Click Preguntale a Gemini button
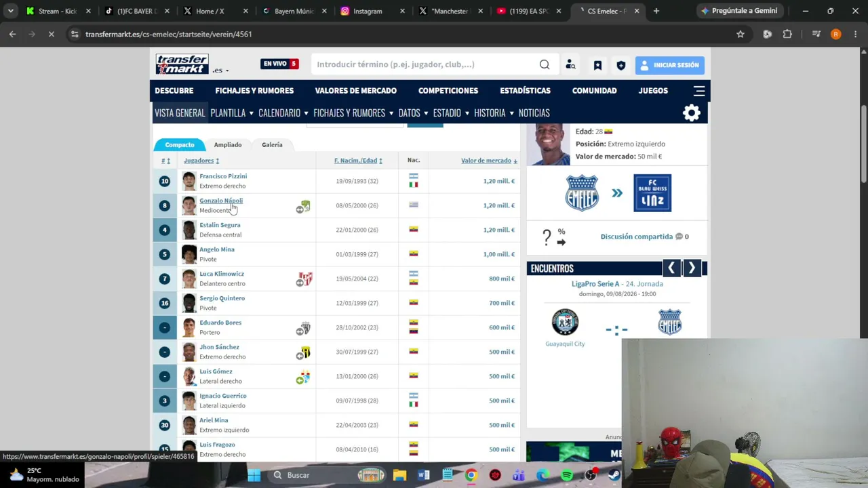 tap(739, 11)
